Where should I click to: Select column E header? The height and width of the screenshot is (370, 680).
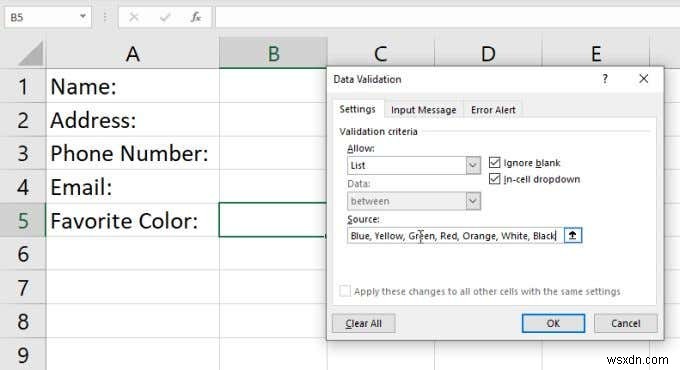pos(596,53)
